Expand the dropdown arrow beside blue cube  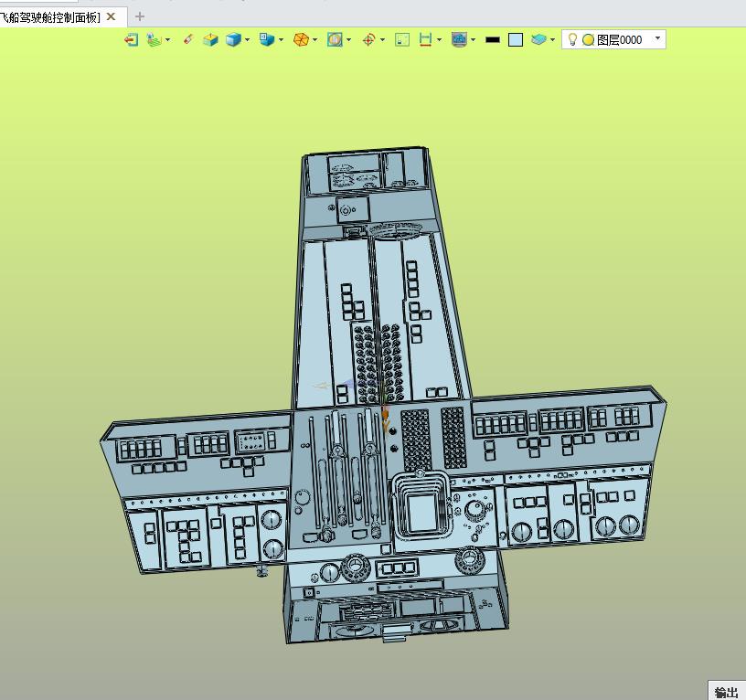(248, 39)
